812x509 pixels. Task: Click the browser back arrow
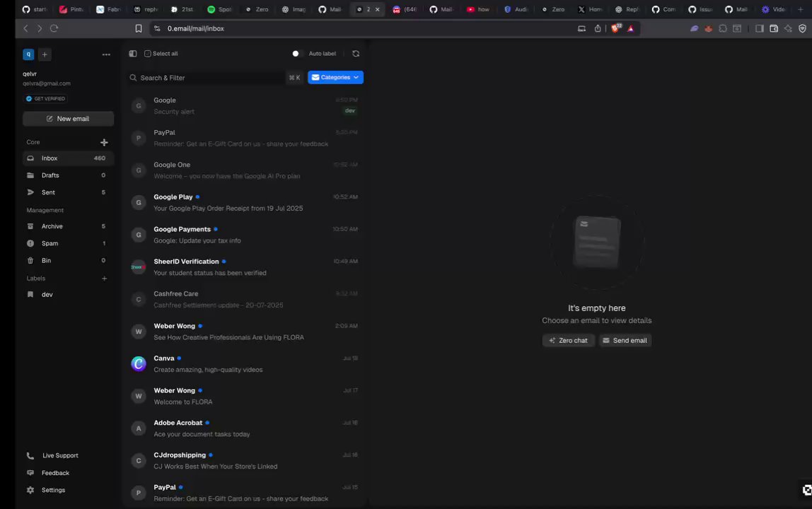click(25, 28)
